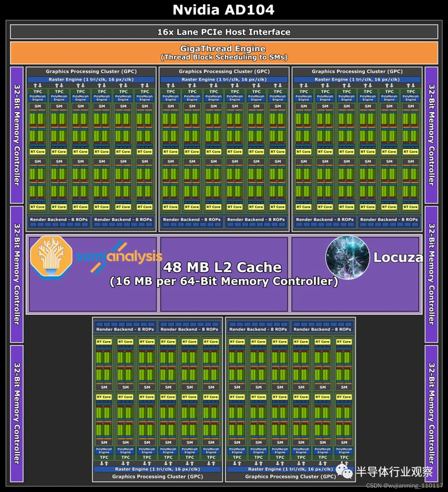Select "(Thread Block Scheduling to SMs)" subtitle

point(224,57)
